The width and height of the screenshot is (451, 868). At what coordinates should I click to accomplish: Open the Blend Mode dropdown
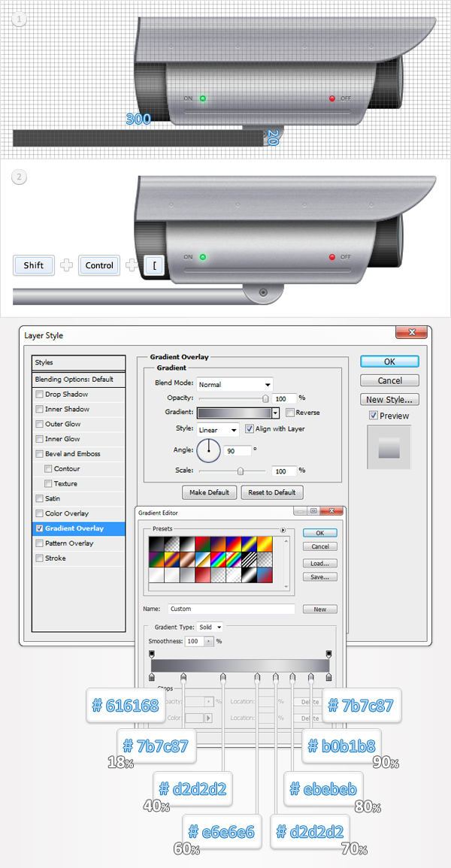(x=235, y=384)
